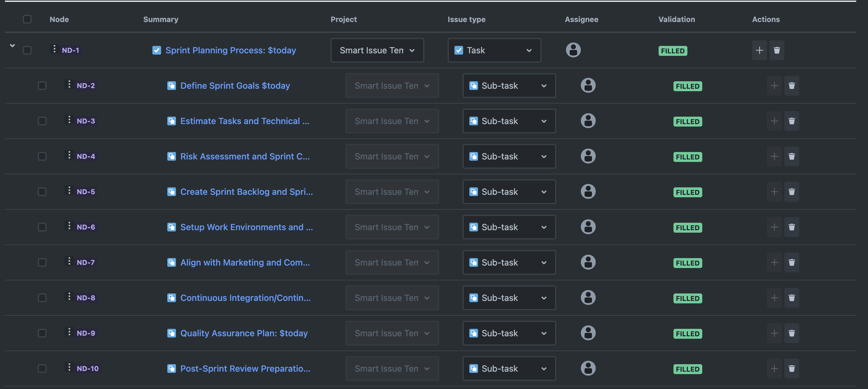Click the Summary column header

tap(161, 19)
